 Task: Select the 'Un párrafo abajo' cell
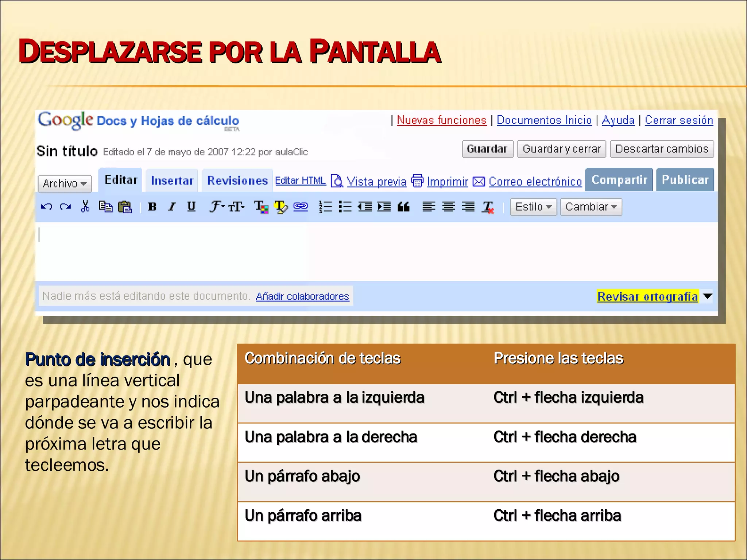(363, 482)
